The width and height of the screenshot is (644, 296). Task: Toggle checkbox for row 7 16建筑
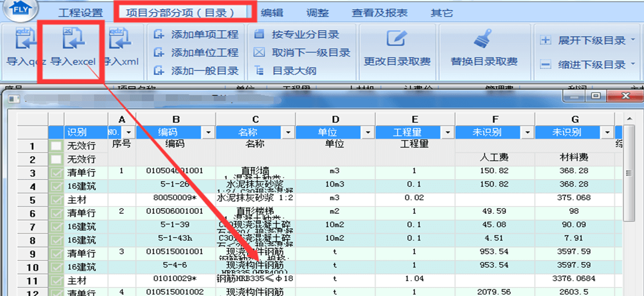pos(56,226)
